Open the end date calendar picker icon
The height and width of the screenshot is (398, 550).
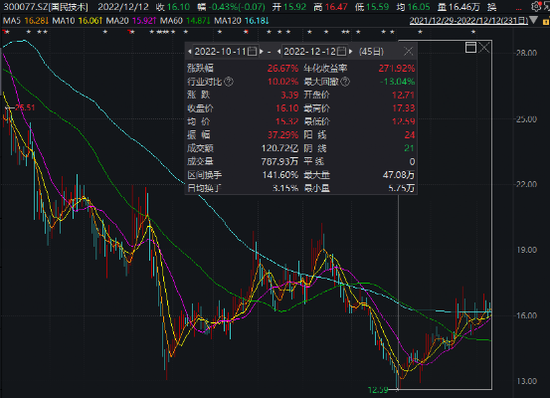342,52
